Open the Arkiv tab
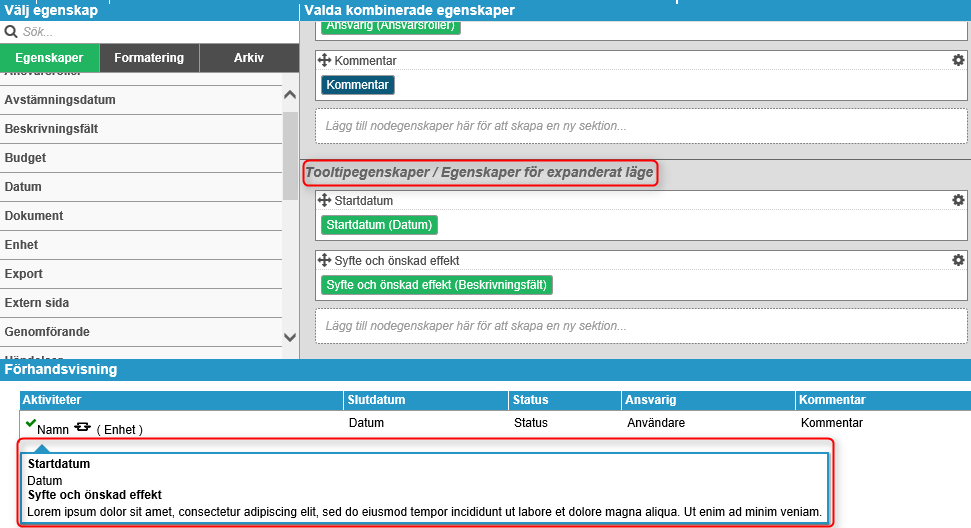This screenshot has width=971, height=528. (x=248, y=58)
